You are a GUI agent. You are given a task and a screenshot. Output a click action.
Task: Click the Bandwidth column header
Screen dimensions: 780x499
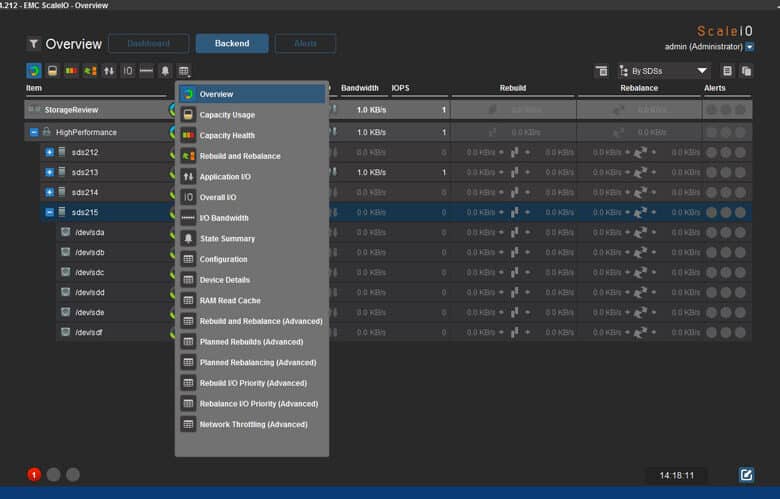click(360, 88)
